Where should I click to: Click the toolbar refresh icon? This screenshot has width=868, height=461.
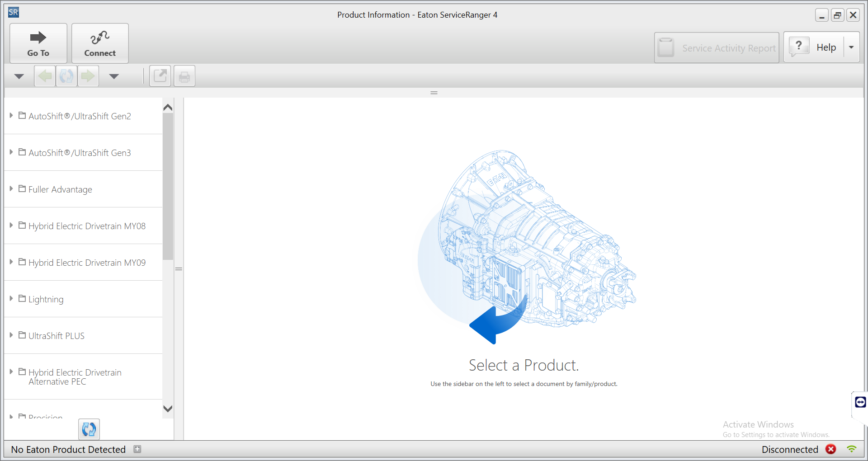[x=66, y=76]
